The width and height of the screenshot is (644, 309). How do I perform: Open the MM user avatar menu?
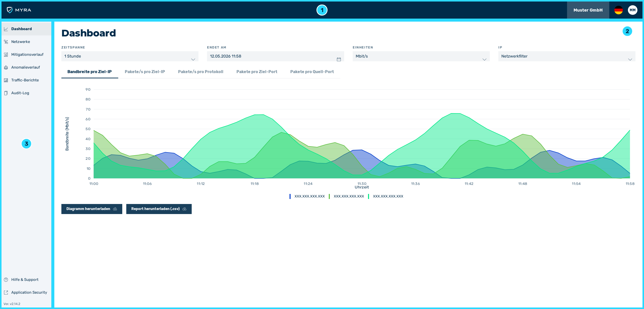(x=632, y=10)
